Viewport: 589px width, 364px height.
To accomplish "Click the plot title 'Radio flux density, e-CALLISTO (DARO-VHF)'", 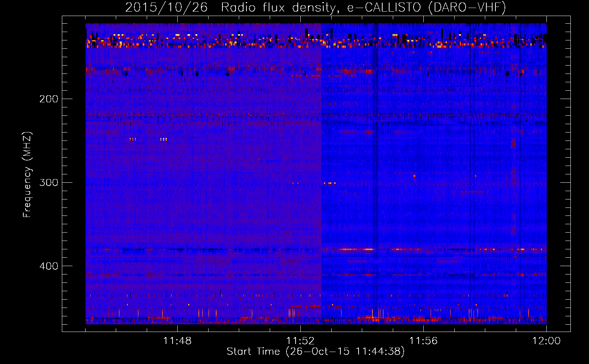I will [x=364, y=8].
